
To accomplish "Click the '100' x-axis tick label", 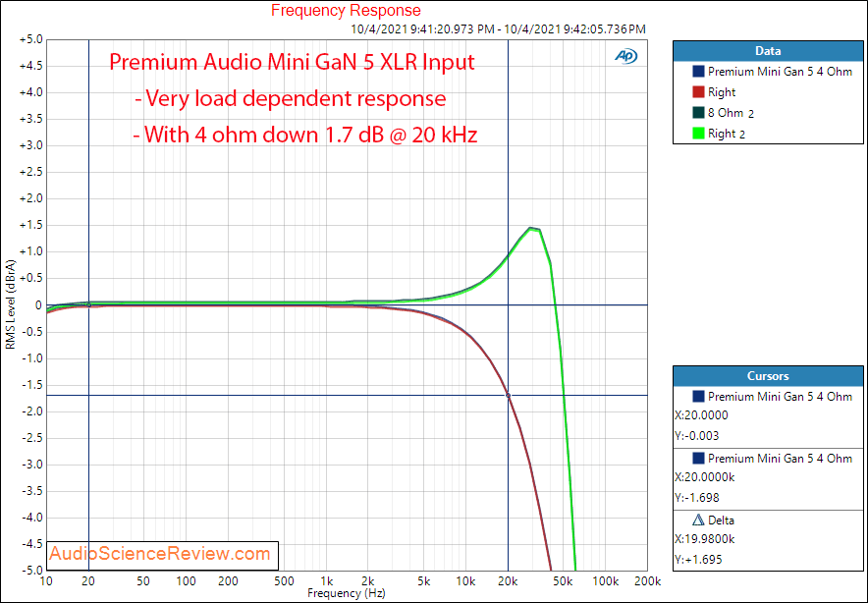I will click(x=186, y=581).
